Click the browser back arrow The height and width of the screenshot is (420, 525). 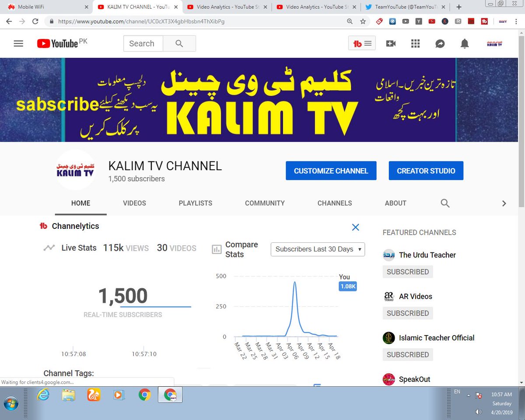(9, 21)
